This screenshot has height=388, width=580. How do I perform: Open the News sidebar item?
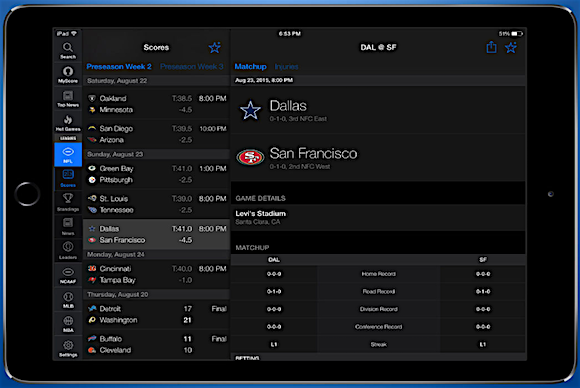point(68,226)
